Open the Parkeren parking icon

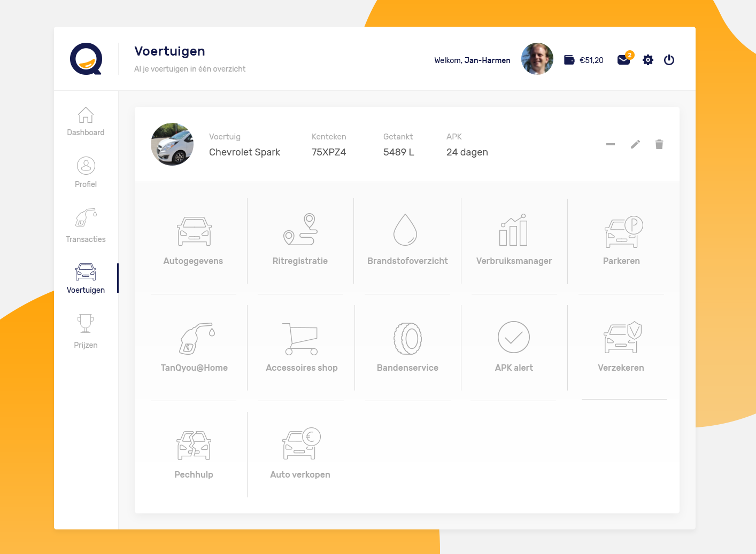622,232
